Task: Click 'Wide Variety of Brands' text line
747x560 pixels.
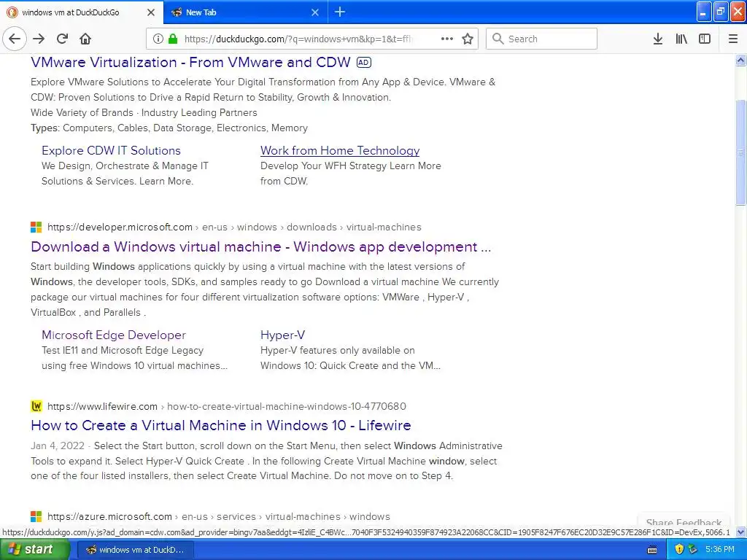Action: pos(144,112)
